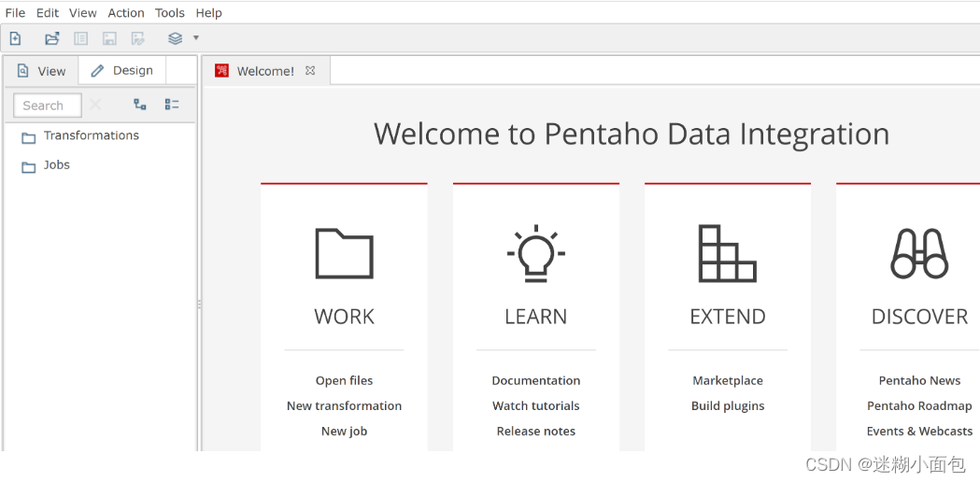
Task: Click the DISCOVER heading
Action: click(x=919, y=317)
